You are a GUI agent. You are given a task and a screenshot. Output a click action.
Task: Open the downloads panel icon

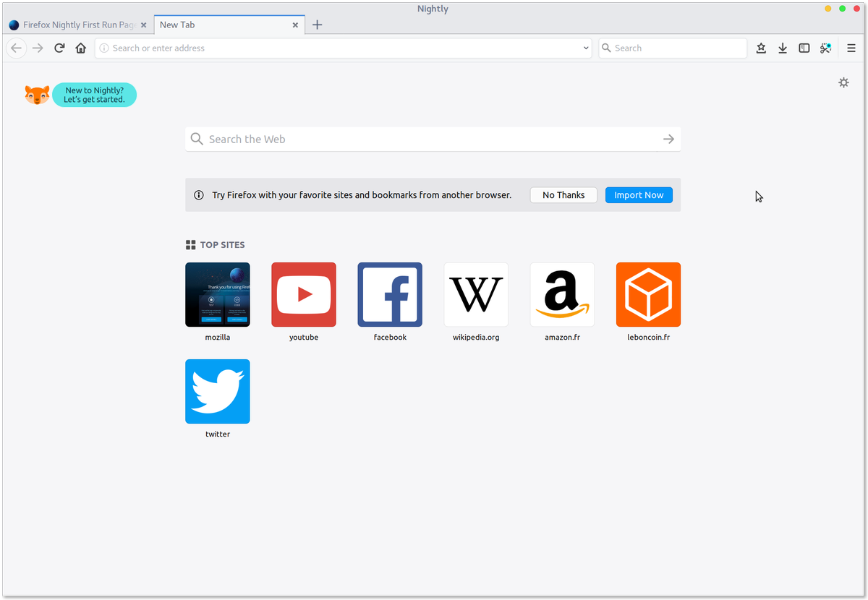tap(782, 48)
